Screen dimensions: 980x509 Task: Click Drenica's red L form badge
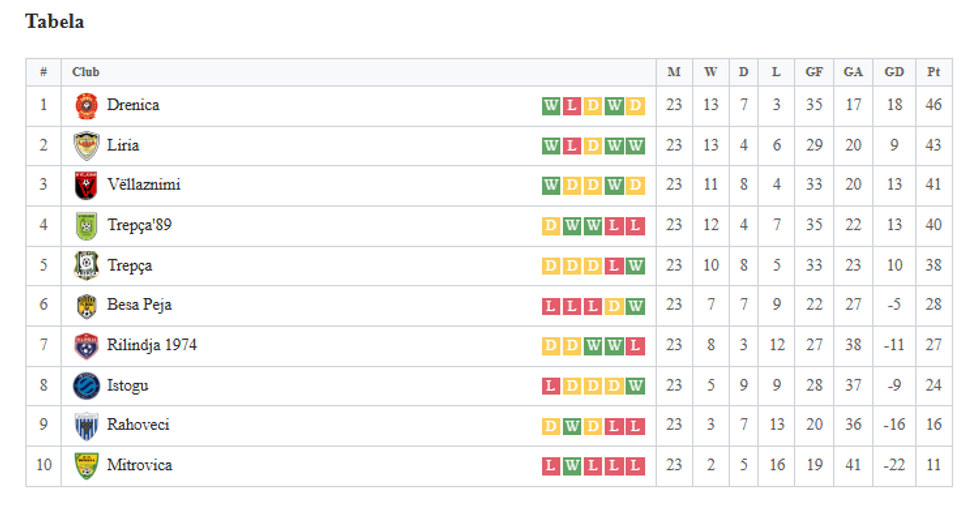coord(572,106)
